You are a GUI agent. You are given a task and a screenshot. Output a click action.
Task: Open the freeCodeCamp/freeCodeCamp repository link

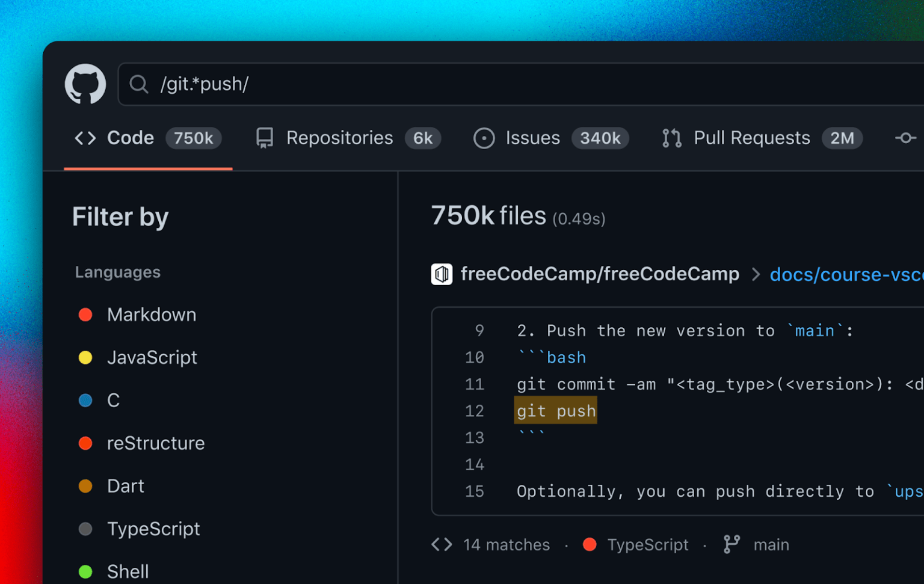pyautogui.click(x=599, y=274)
